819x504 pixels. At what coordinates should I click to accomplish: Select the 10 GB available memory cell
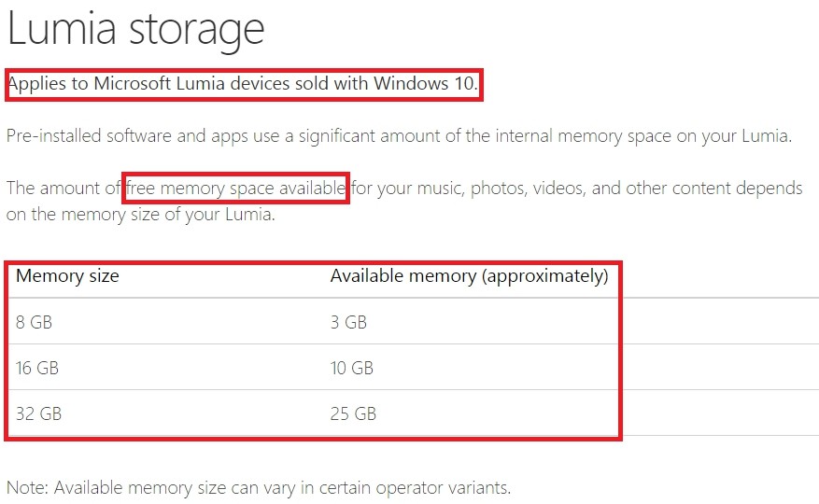351,368
